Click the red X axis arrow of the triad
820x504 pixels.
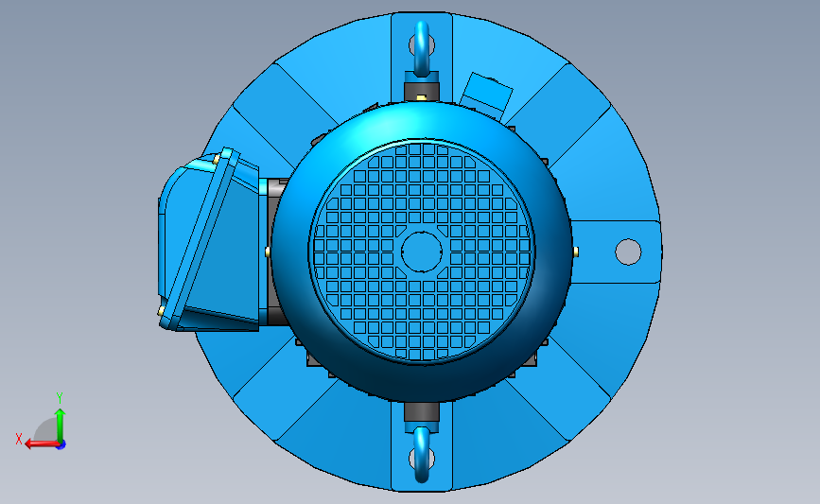41,443
